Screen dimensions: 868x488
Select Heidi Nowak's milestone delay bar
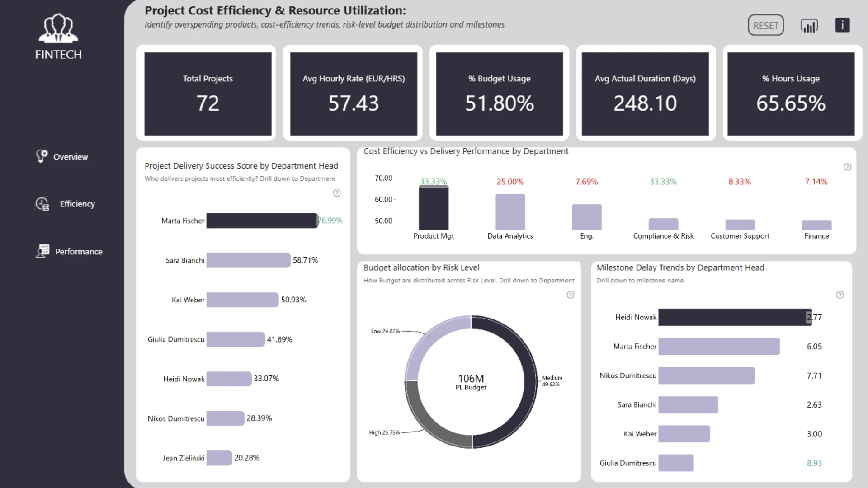[735, 317]
